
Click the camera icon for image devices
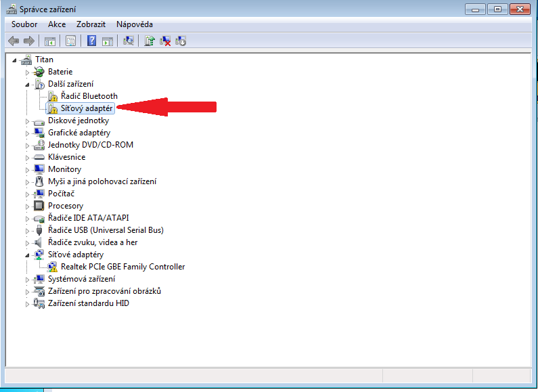tap(39, 291)
